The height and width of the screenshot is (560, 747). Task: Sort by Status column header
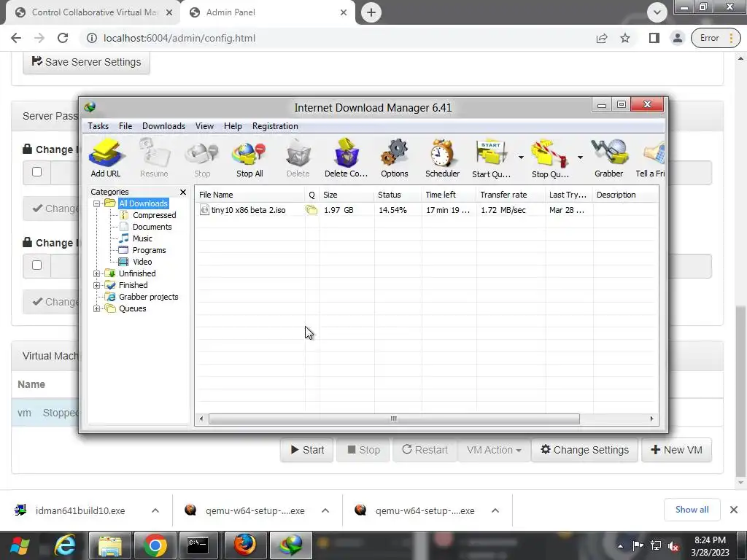coord(398,195)
